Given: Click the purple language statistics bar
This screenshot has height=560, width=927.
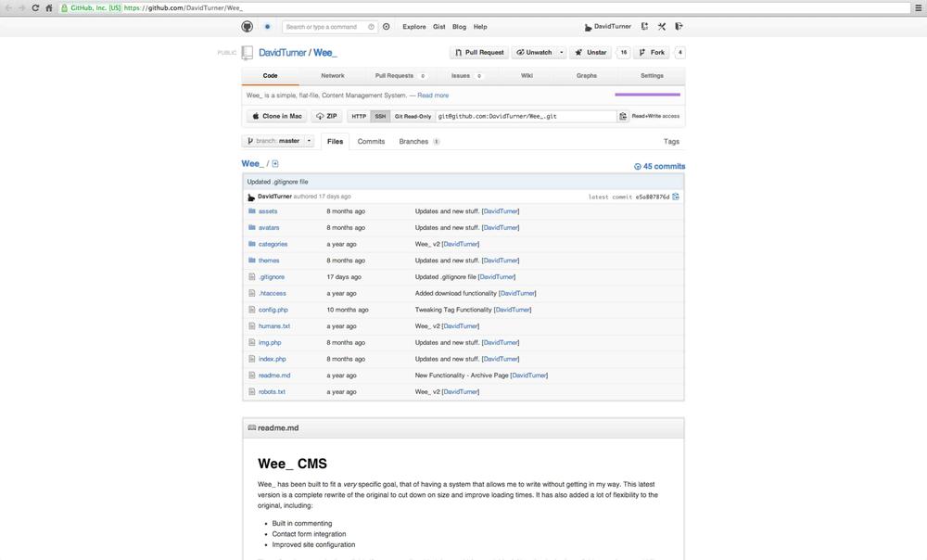Looking at the screenshot, I should coord(647,95).
